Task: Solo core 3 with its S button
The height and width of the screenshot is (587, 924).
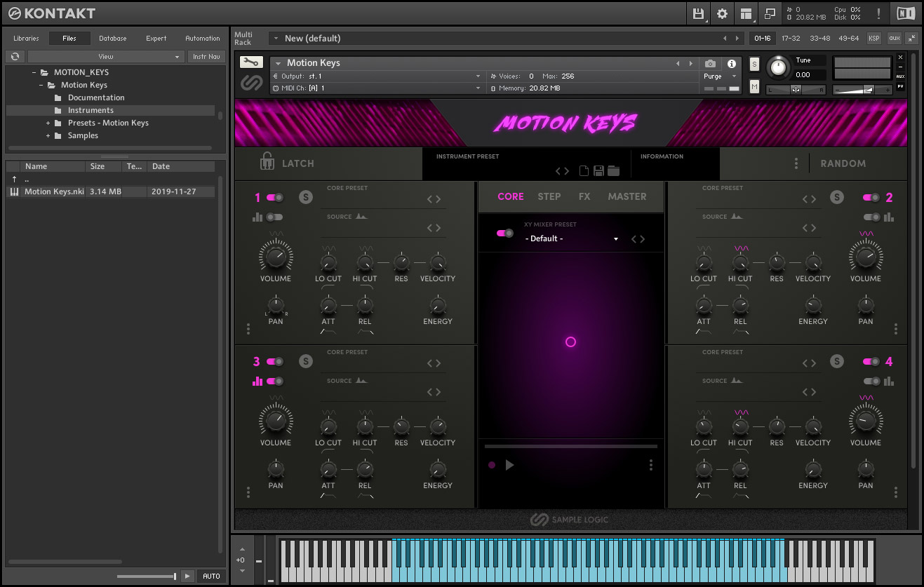Action: [305, 362]
